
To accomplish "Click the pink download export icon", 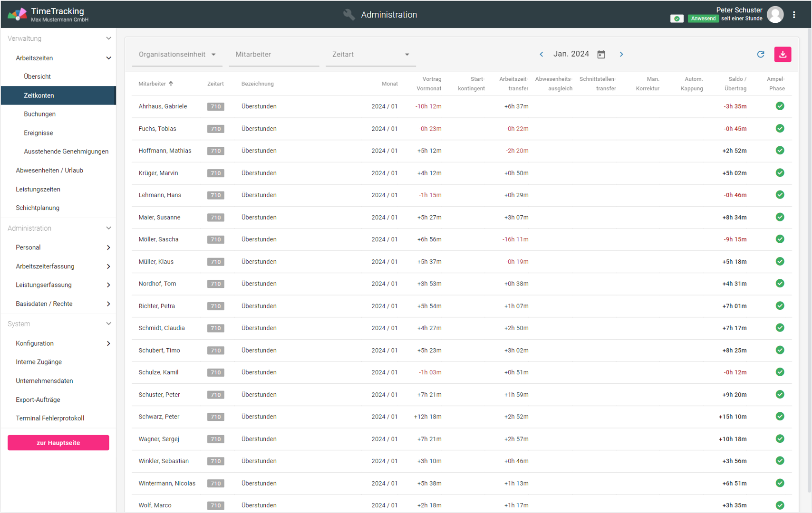I will [782, 55].
